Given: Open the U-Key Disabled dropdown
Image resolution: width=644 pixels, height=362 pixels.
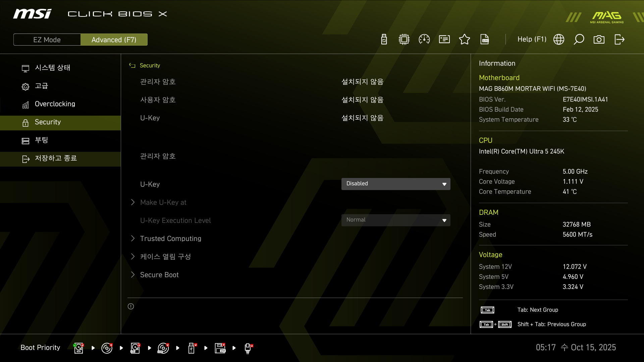Looking at the screenshot, I should click(x=396, y=184).
